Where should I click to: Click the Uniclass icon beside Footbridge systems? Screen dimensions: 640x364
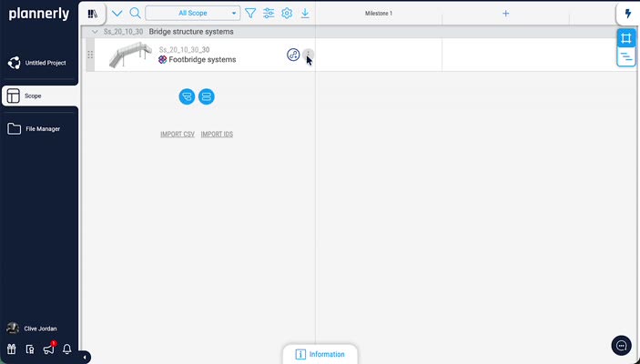[162, 59]
